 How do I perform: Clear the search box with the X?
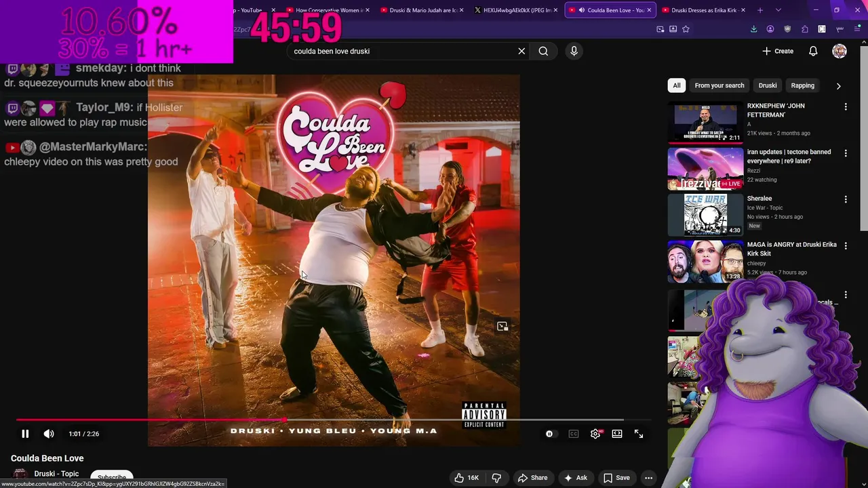521,51
